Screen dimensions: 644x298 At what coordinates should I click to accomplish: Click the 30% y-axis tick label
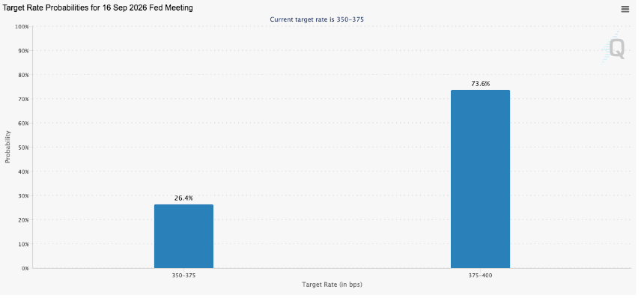coord(23,195)
